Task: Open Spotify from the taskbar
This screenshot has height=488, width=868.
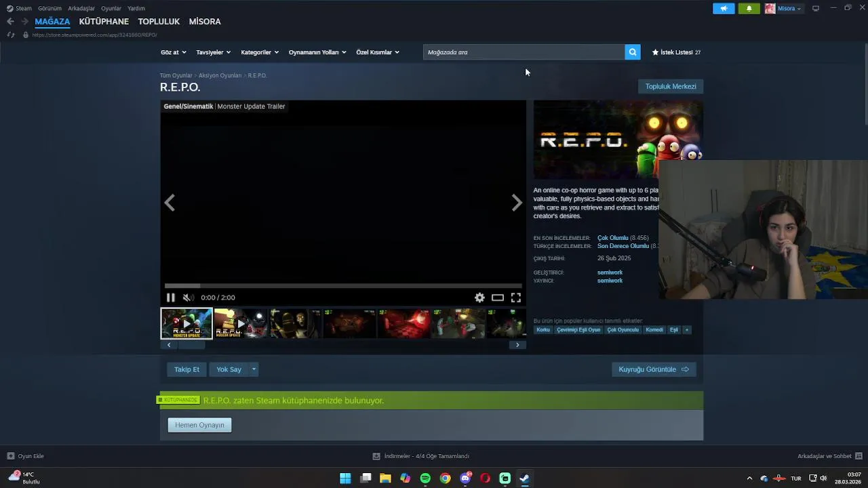Action: coord(425,478)
